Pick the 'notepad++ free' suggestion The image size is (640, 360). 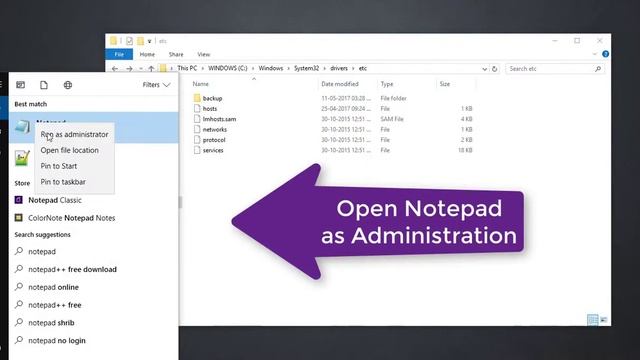[x=54, y=305]
